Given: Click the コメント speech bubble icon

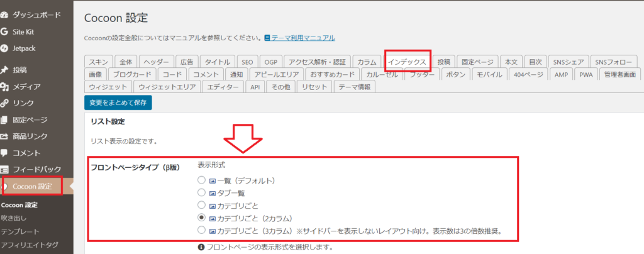Looking at the screenshot, I should (x=5, y=153).
